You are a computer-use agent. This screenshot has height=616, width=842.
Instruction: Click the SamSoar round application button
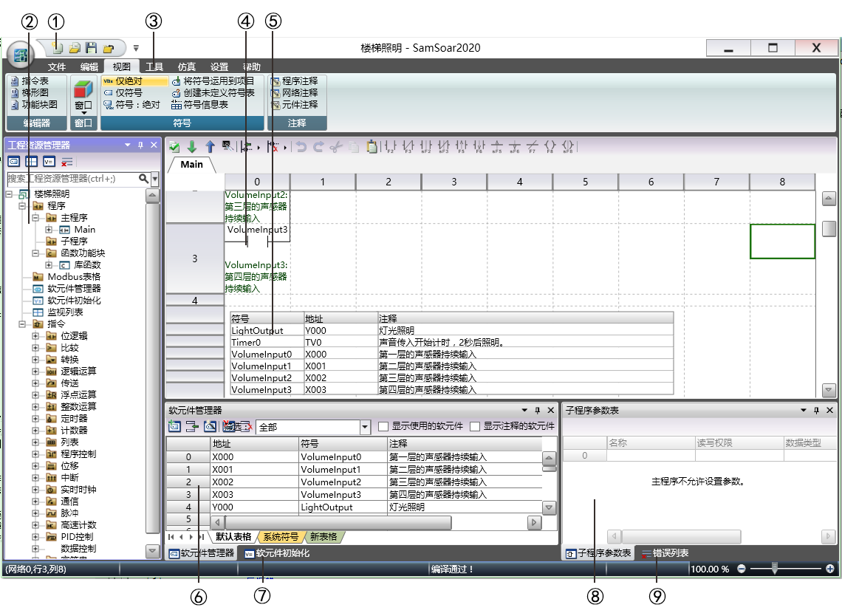[x=21, y=56]
